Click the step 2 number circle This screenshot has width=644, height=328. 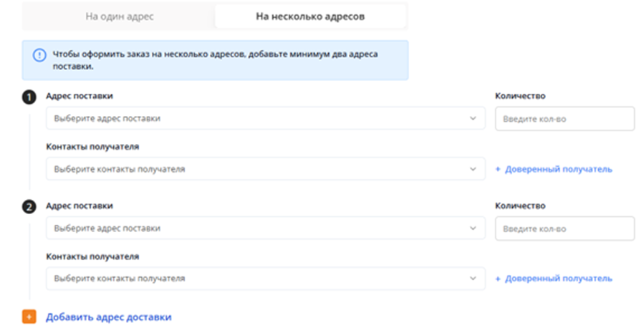click(29, 207)
